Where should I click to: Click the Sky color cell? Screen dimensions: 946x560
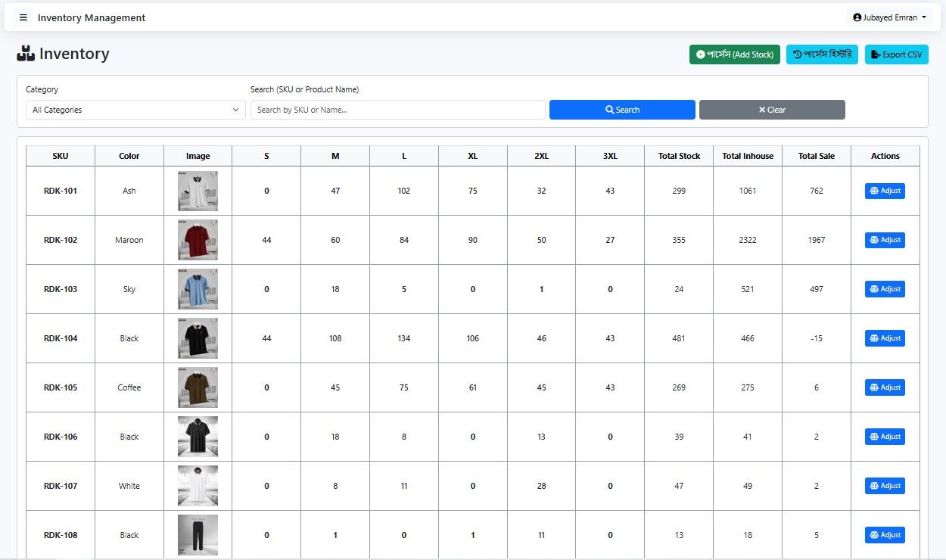(x=129, y=289)
